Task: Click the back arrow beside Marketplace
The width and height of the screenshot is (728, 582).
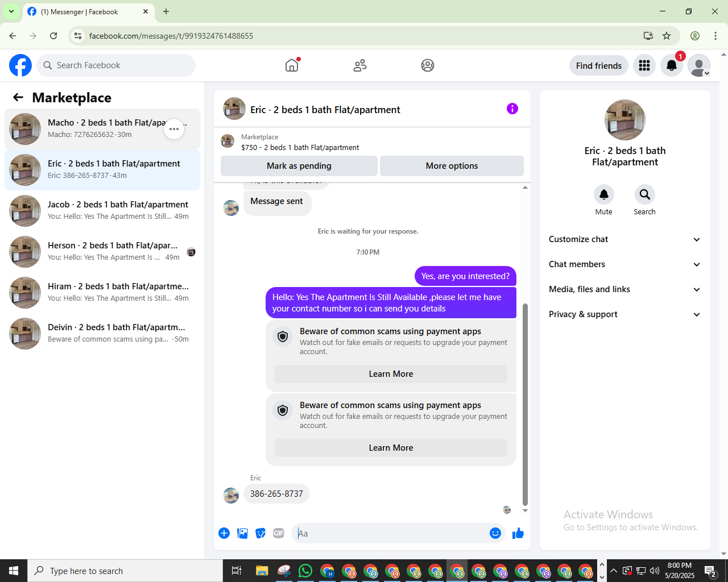Action: coord(18,97)
